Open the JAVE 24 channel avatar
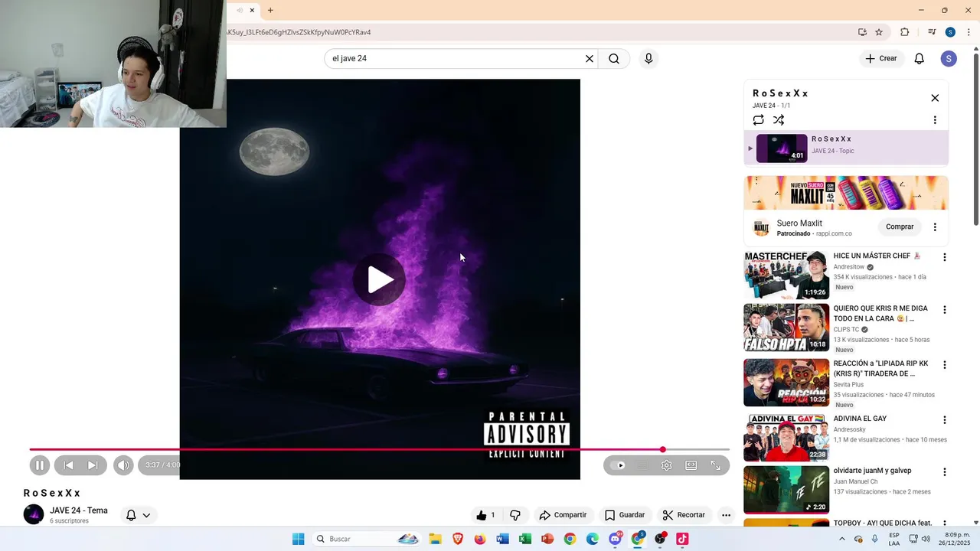Image resolution: width=980 pixels, height=551 pixels. 34,514
